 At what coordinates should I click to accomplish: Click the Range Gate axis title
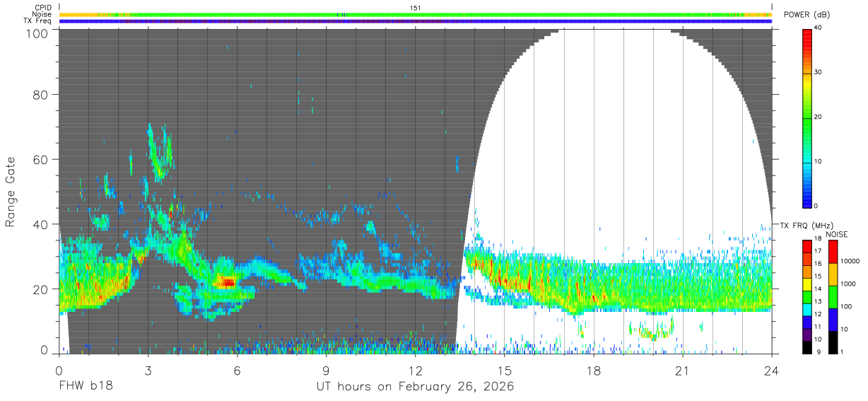[11, 192]
